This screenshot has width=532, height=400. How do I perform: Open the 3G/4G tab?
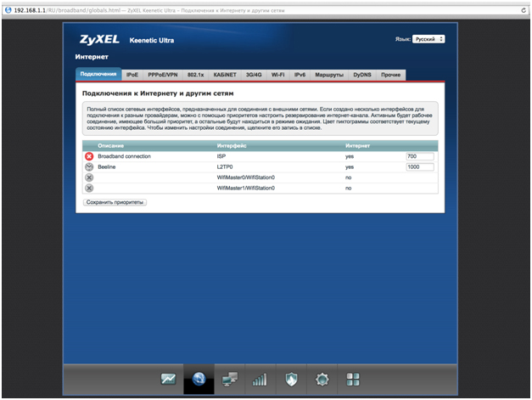[x=253, y=75]
